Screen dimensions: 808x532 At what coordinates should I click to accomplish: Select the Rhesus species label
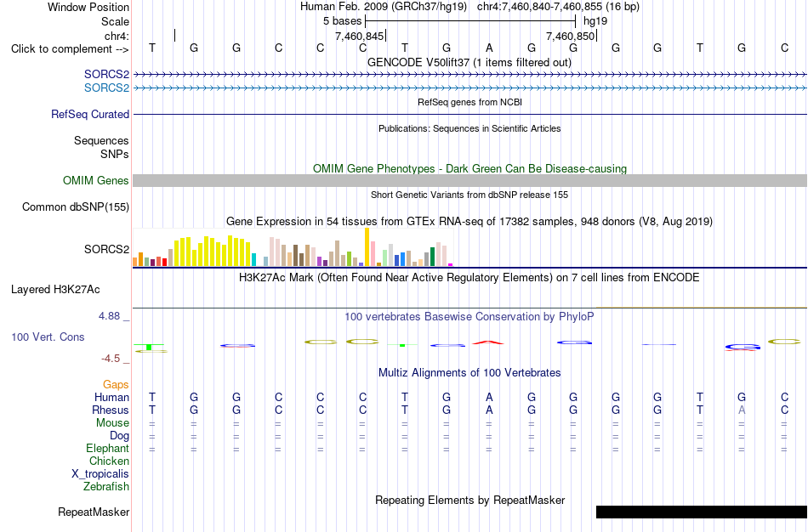[x=111, y=410]
